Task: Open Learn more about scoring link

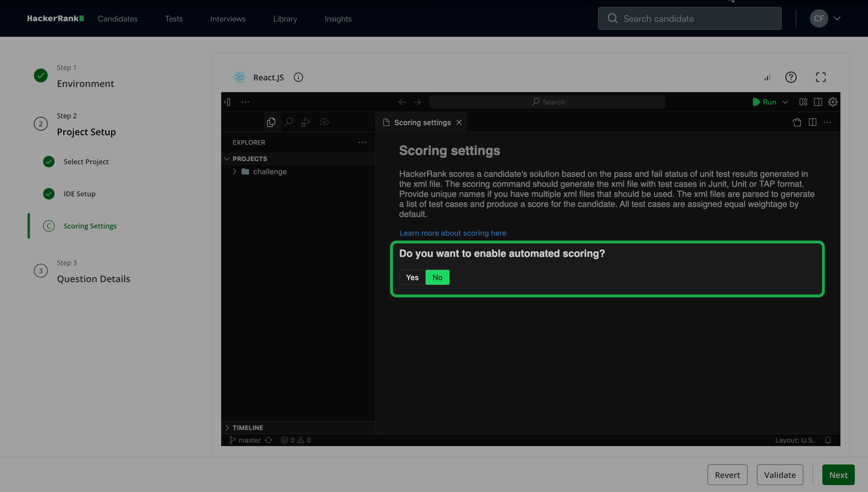Action: click(x=453, y=233)
